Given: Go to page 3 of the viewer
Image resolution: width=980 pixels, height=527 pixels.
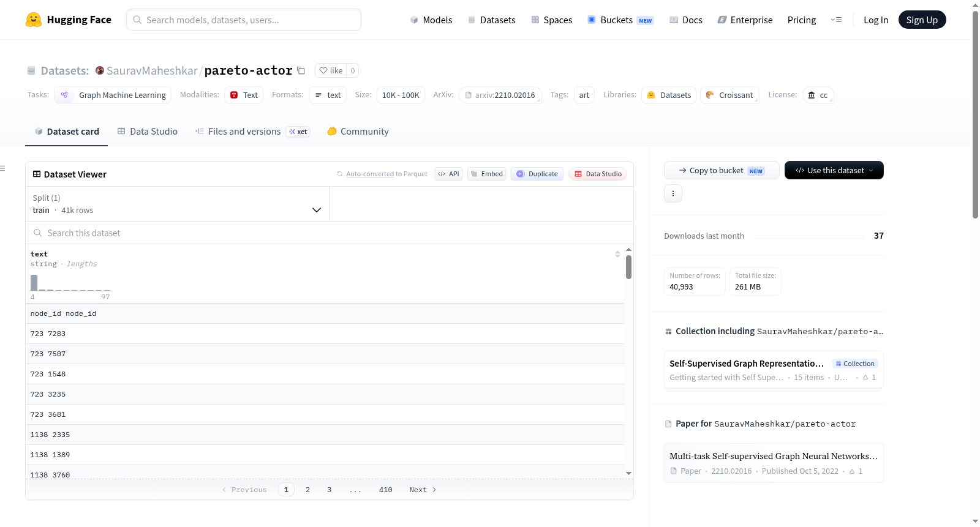Looking at the screenshot, I should [329, 490].
